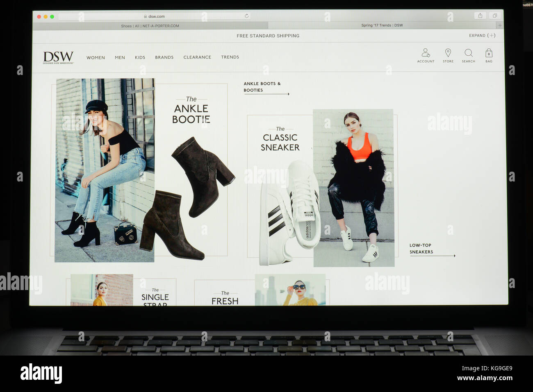This screenshot has width=533, height=392.
Task: Switch to the NET-A-PORTER.COM tab
Action: [x=150, y=26]
